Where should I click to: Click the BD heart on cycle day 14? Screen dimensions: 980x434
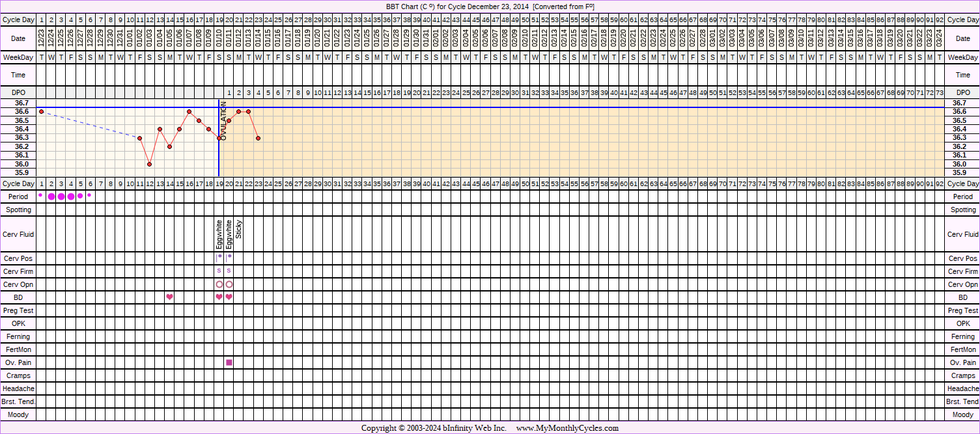pos(169,297)
